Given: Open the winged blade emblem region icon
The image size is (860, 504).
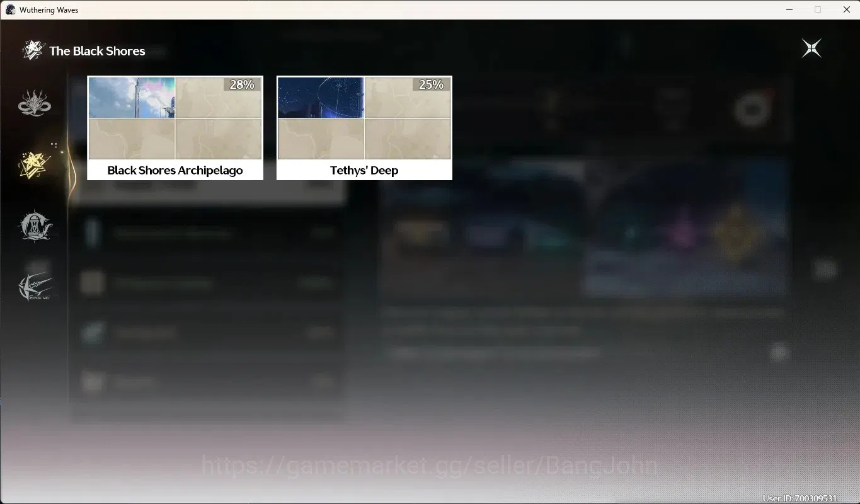Looking at the screenshot, I should tap(35, 287).
